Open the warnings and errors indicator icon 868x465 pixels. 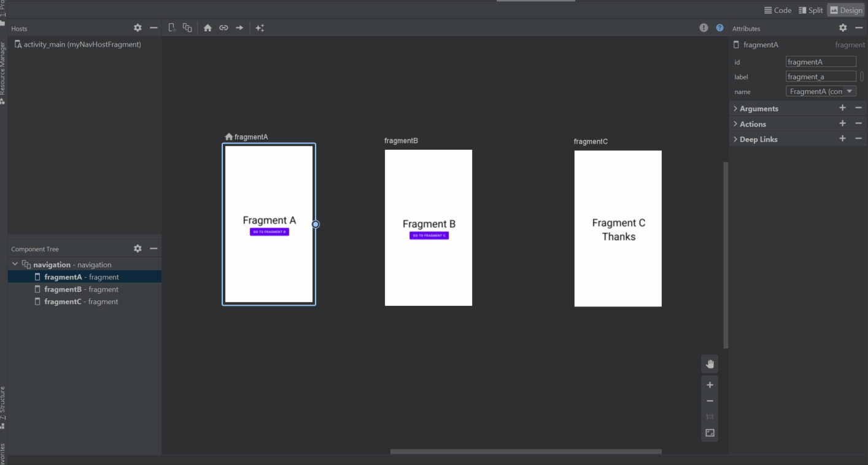click(x=704, y=28)
